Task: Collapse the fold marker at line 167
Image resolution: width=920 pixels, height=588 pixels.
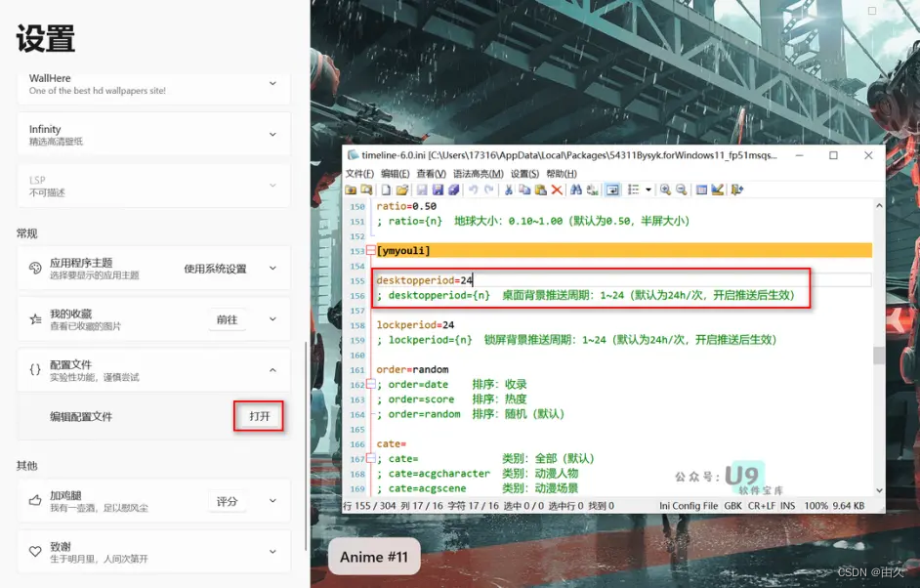Action: coord(371,458)
